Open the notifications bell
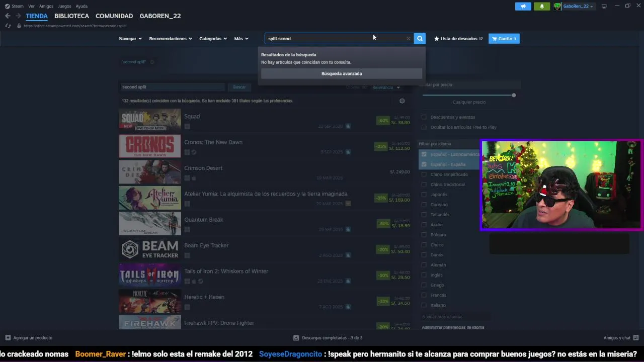Viewport: 644px width, 362px height. click(542, 6)
